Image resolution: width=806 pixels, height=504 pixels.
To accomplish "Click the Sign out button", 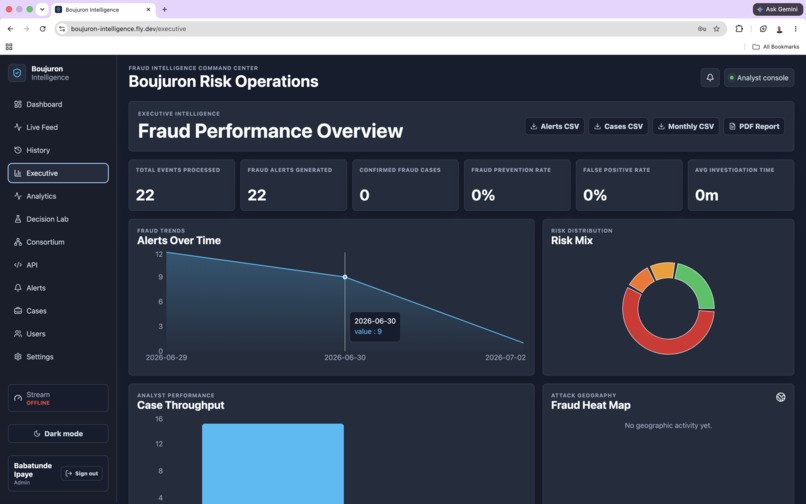I will (x=82, y=474).
